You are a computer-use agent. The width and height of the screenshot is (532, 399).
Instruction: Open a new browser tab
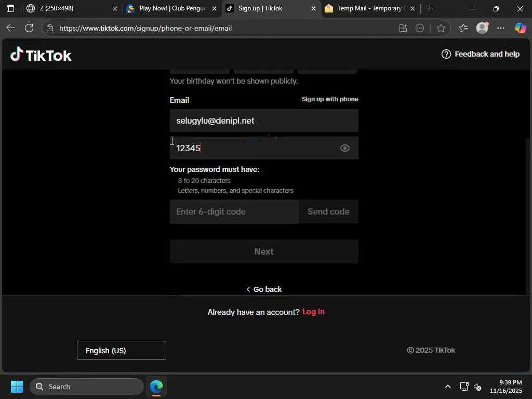(430, 8)
